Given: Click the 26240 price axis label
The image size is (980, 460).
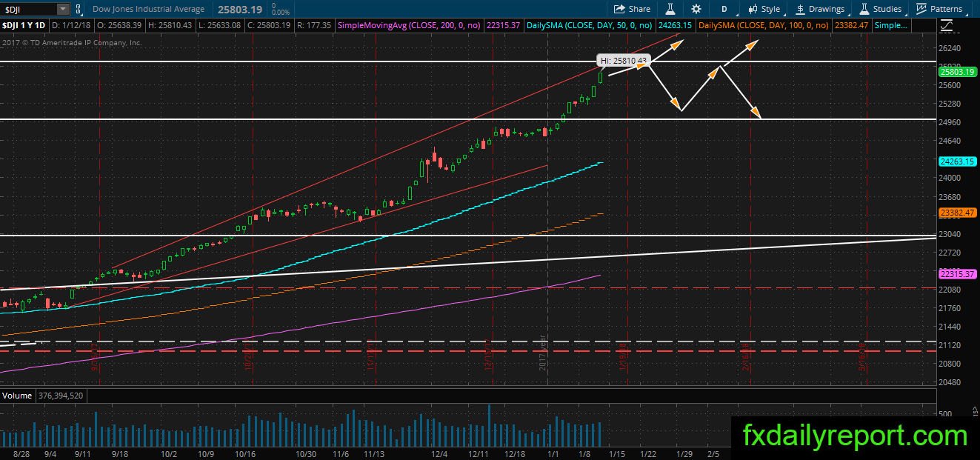Looking at the screenshot, I should [950, 48].
